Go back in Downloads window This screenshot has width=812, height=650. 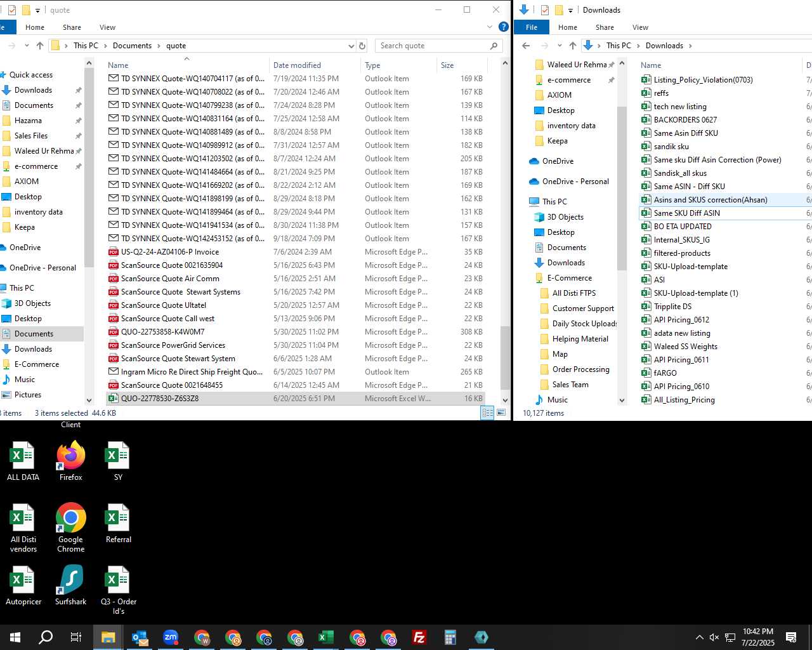pyautogui.click(x=526, y=46)
